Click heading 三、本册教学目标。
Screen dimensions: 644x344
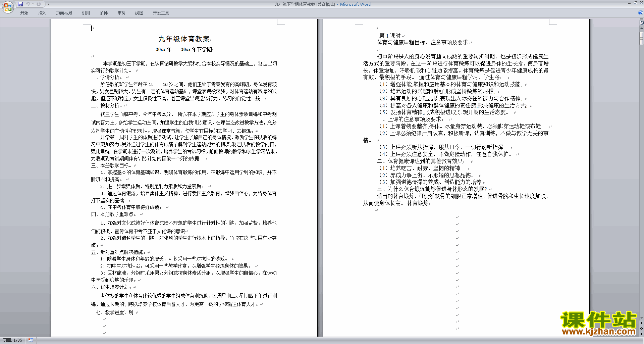(112, 165)
